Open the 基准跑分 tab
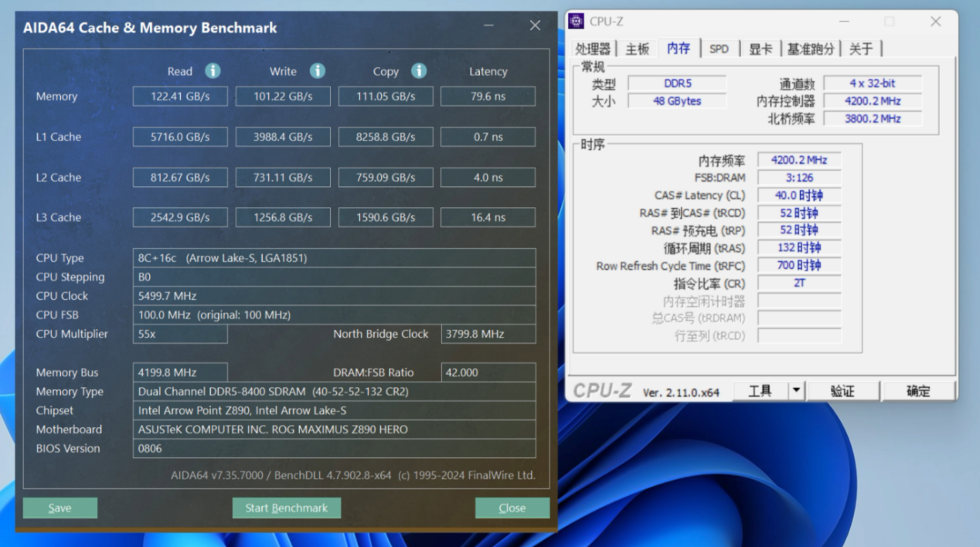This screenshot has height=547, width=980. (x=811, y=49)
